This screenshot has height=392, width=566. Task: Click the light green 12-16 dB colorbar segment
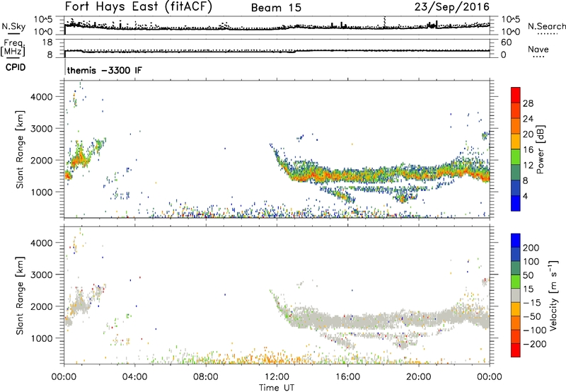516,157
